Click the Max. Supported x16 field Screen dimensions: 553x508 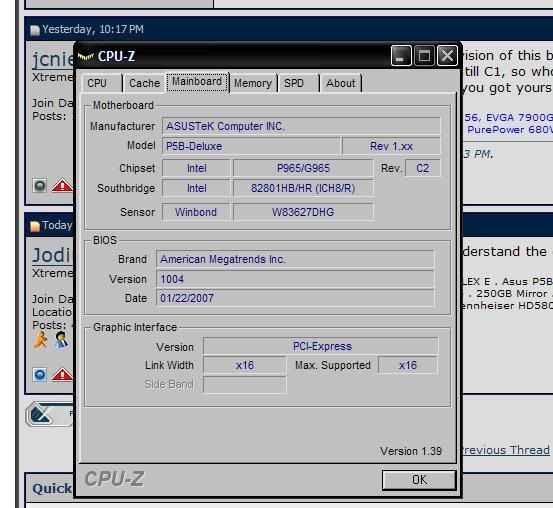[408, 365]
